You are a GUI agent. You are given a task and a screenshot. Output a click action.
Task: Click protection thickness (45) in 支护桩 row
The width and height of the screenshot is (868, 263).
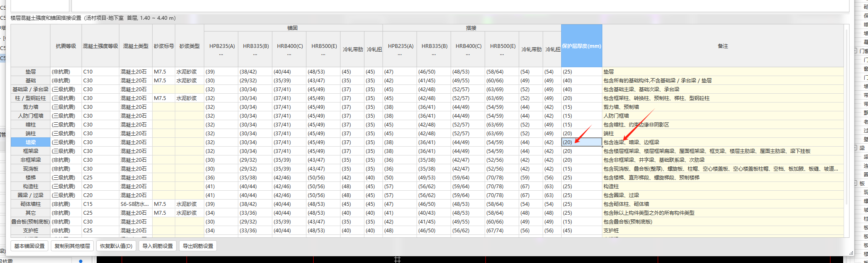(x=582, y=231)
